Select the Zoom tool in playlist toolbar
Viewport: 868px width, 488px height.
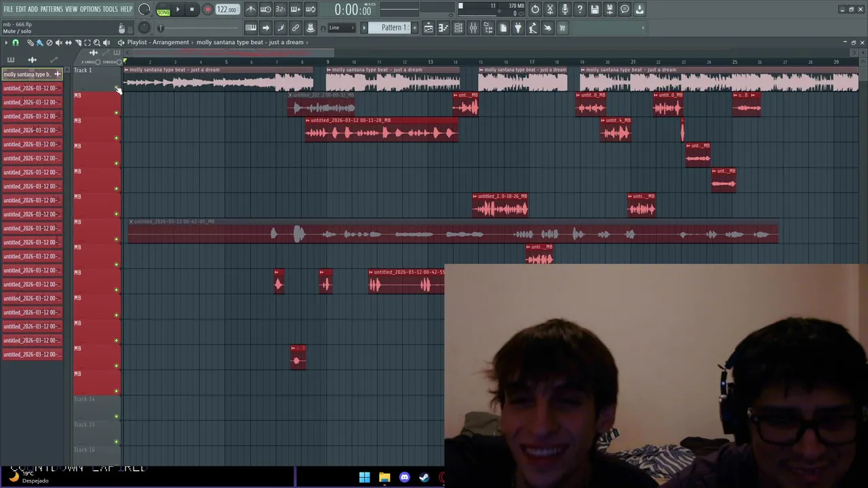pyautogui.click(x=96, y=43)
